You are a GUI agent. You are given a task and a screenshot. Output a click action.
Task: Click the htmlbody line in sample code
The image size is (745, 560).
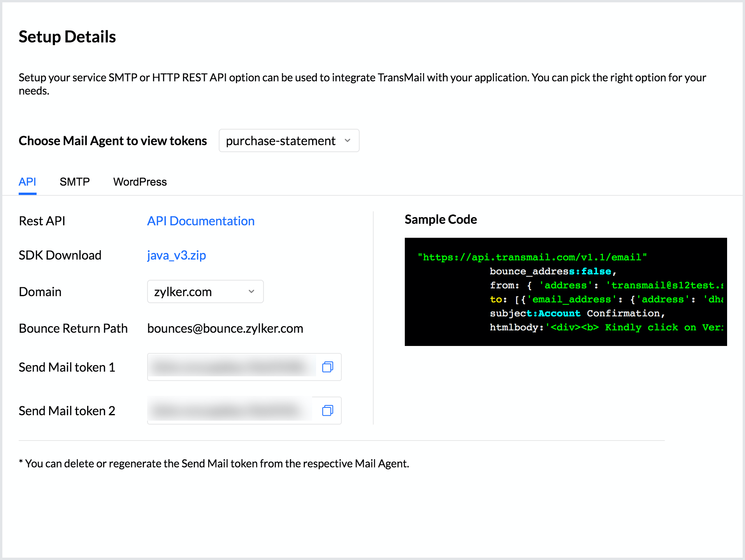pos(606,327)
